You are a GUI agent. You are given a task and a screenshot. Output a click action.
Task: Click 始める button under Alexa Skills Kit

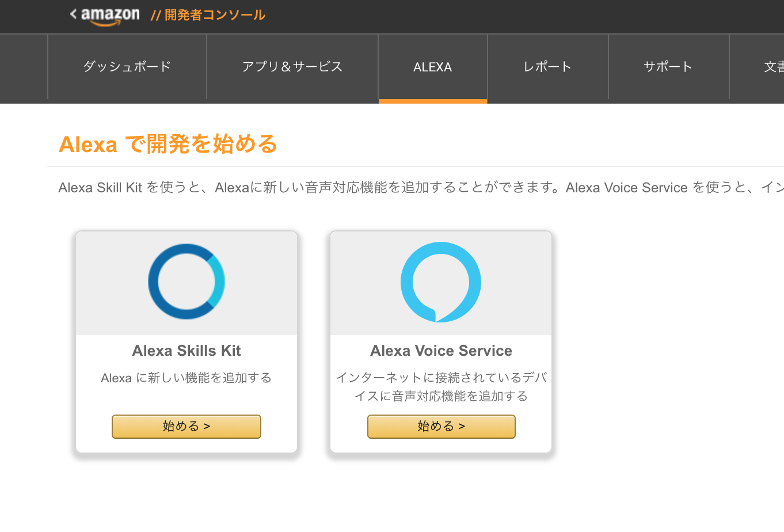(187, 427)
